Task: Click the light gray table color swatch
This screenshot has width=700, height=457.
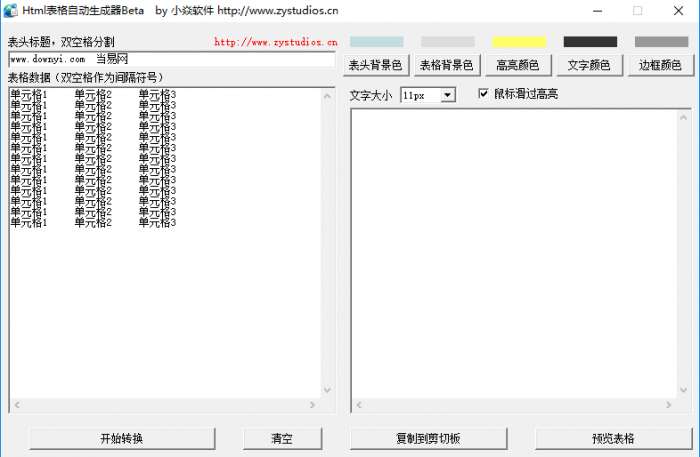Action: [x=448, y=42]
